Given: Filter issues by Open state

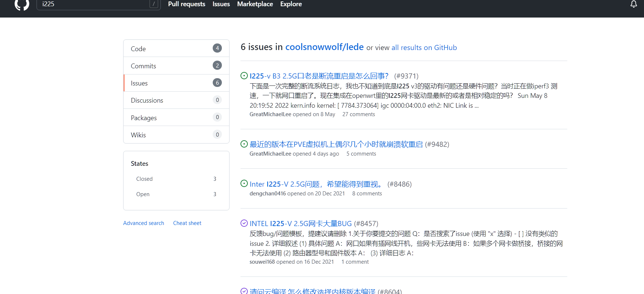Looking at the screenshot, I should point(143,194).
